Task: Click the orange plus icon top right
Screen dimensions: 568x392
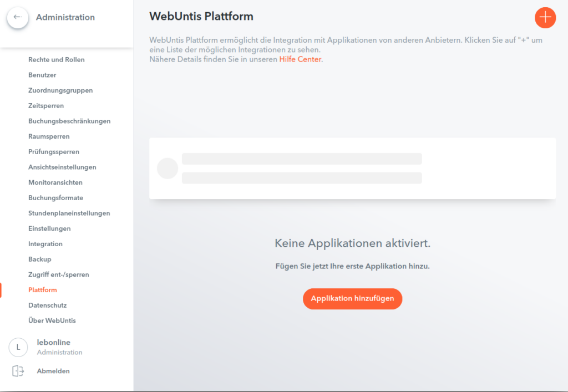Action: click(x=545, y=17)
